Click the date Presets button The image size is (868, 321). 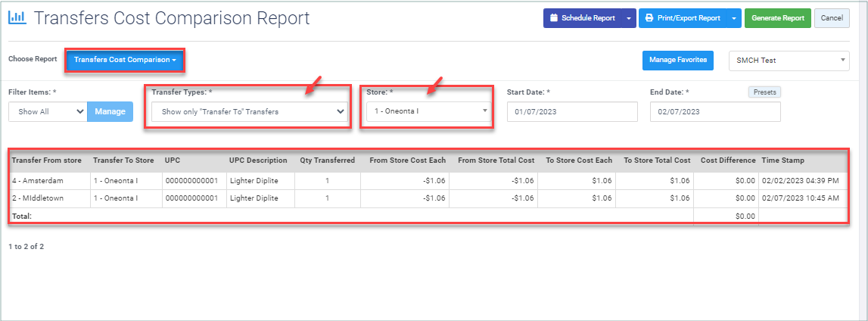pos(764,92)
